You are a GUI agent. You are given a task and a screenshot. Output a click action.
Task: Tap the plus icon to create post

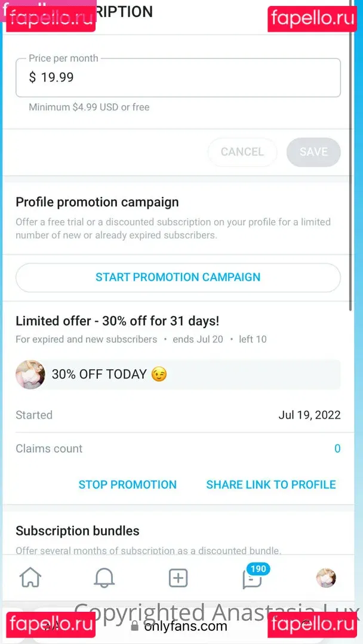pos(178,578)
